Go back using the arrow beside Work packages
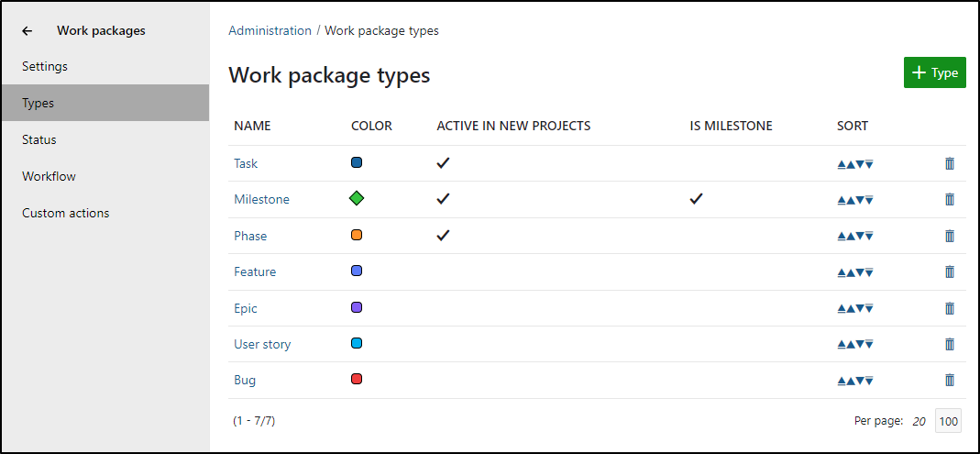The height and width of the screenshot is (454, 980). (x=27, y=30)
